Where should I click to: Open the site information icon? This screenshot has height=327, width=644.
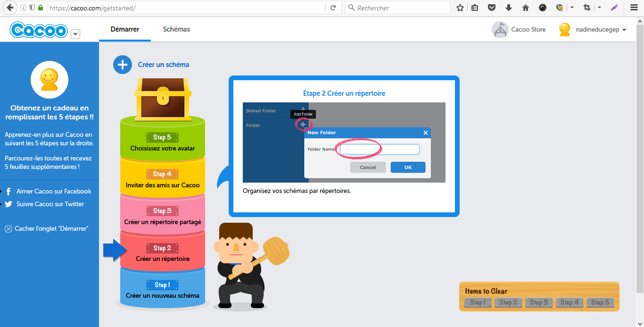(24, 8)
